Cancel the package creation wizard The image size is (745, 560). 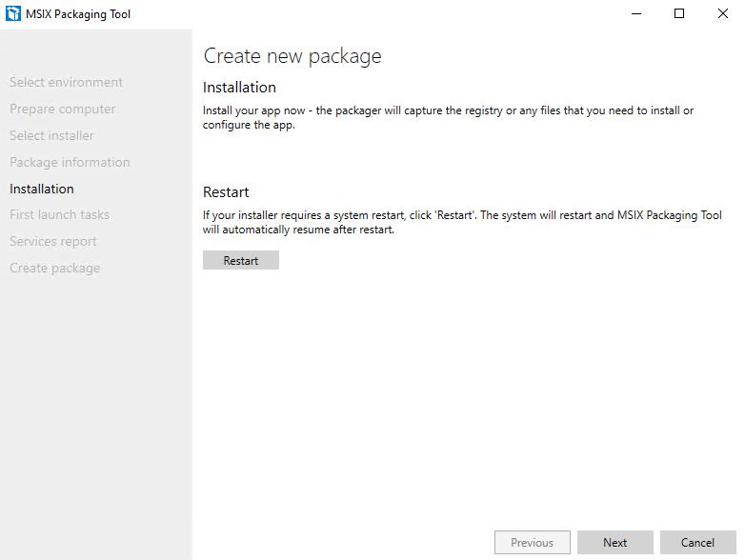pos(698,543)
